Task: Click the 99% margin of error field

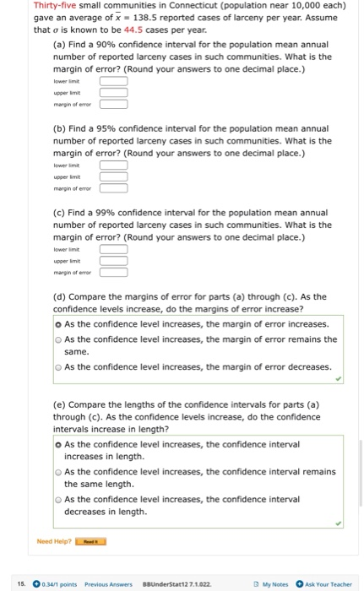Action: click(x=113, y=272)
